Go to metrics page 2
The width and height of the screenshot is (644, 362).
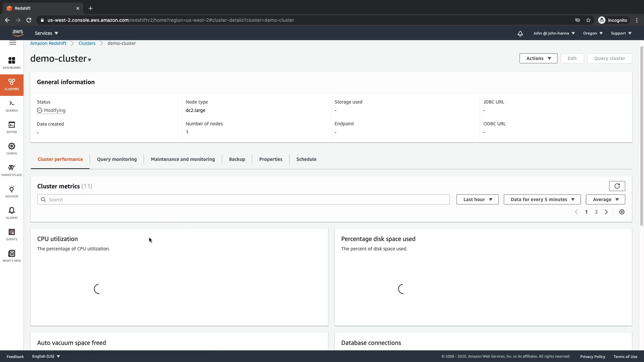tap(596, 212)
